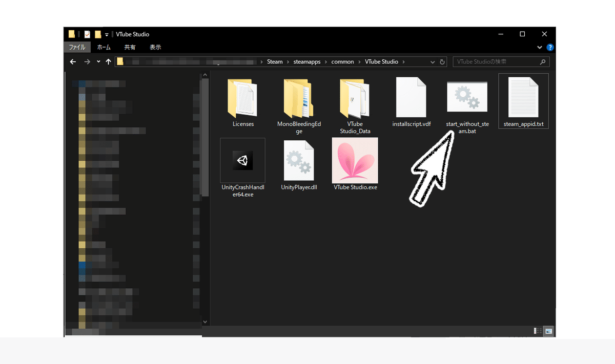Viewport: 615px width, 364px height.
Task: Select the VTube Studio.exe file name
Action: [x=355, y=187]
